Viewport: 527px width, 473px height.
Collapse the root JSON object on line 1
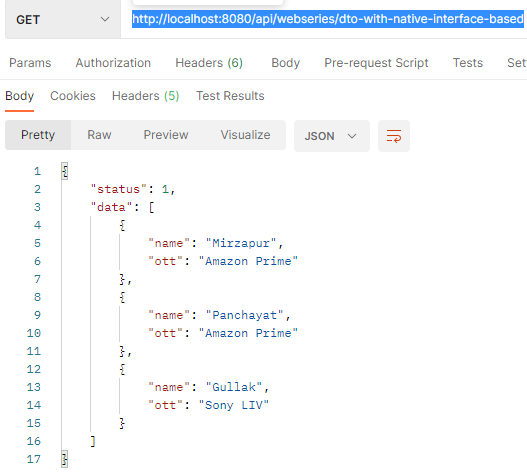tap(65, 171)
